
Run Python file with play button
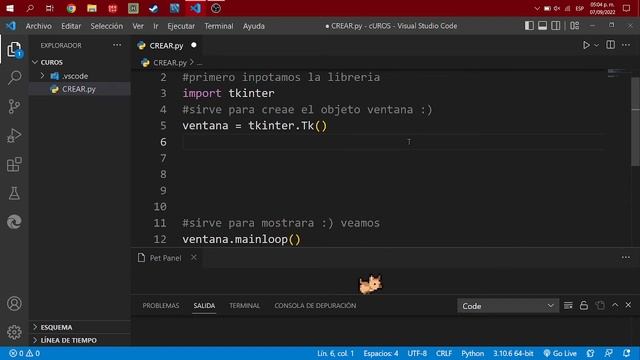[586, 45]
